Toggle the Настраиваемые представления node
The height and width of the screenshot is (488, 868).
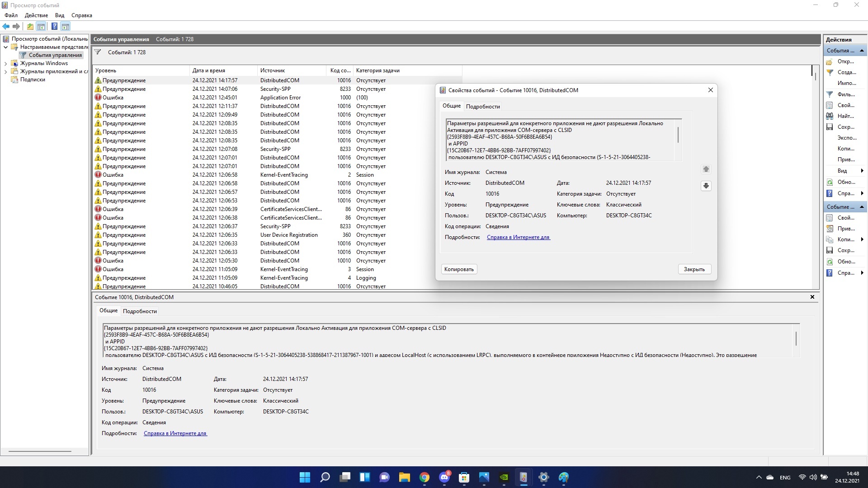tap(5, 47)
